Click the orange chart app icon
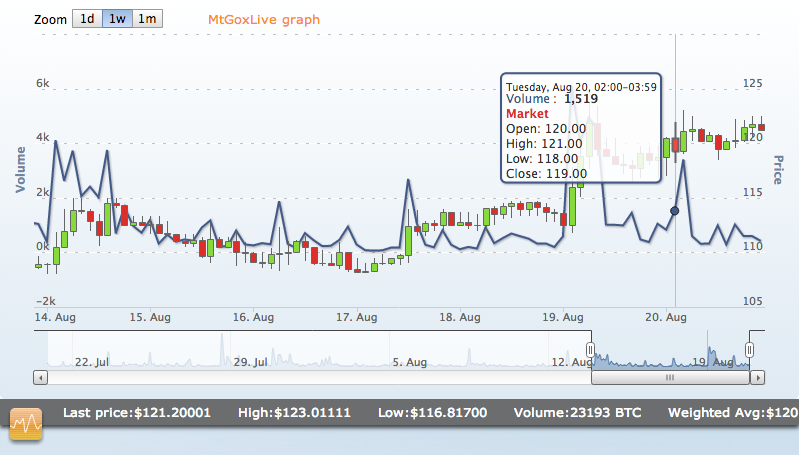The width and height of the screenshot is (799, 455). coord(25,424)
